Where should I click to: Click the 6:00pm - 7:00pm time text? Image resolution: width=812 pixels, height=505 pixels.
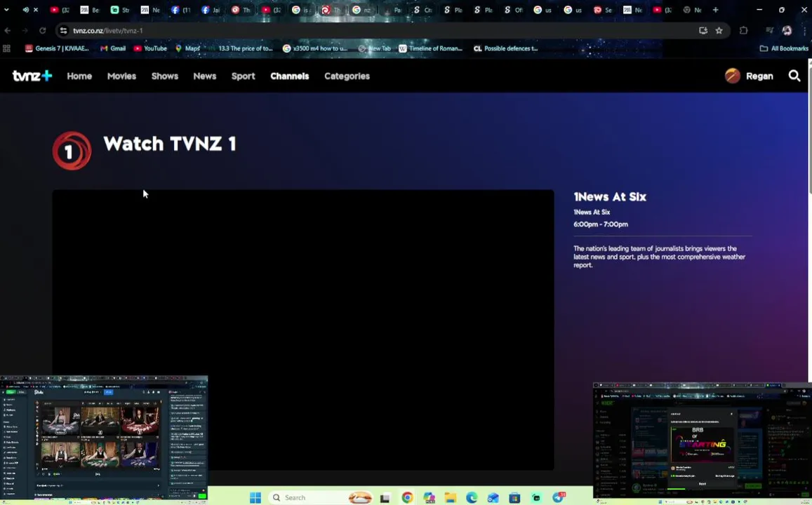click(601, 224)
